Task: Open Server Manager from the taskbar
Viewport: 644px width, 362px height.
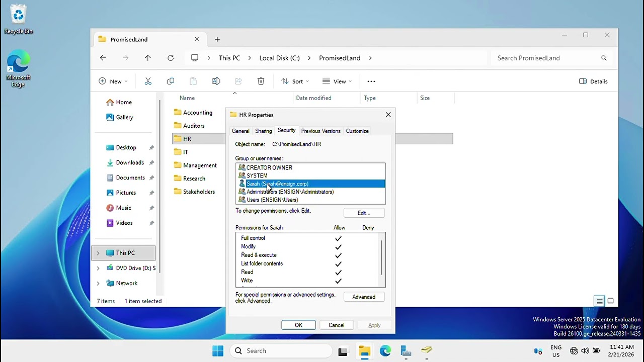Action: pos(406,351)
